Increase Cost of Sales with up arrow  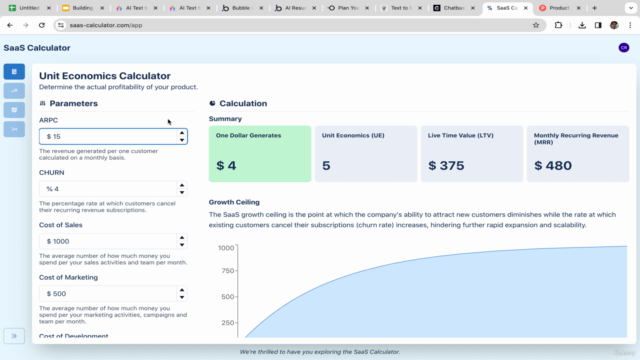[x=182, y=238]
